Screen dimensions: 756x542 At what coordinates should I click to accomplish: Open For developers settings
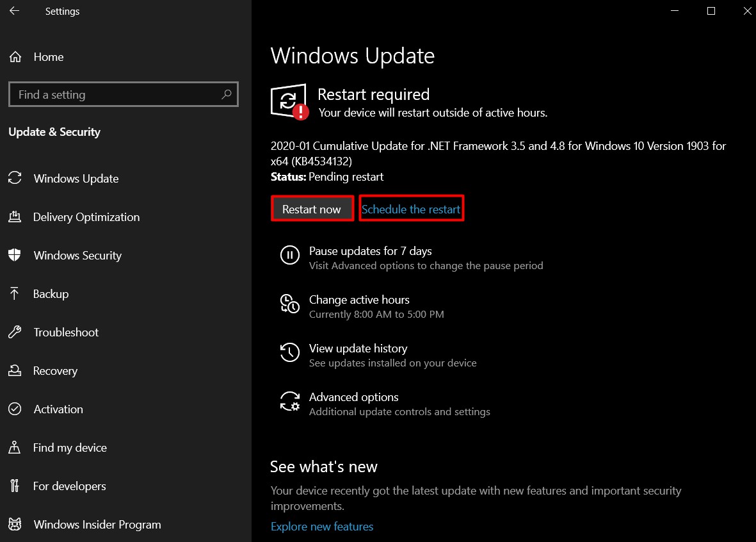pos(69,486)
